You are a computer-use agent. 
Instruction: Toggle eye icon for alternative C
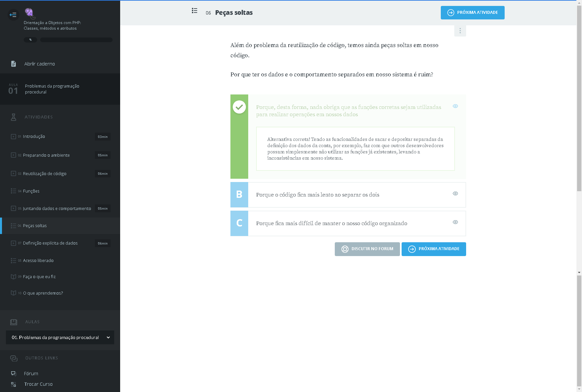coord(455,222)
